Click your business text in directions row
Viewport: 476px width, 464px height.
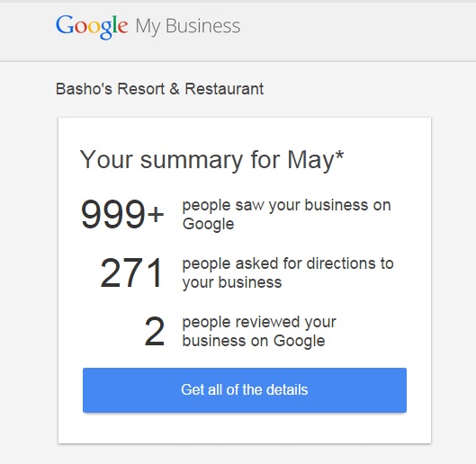232,282
